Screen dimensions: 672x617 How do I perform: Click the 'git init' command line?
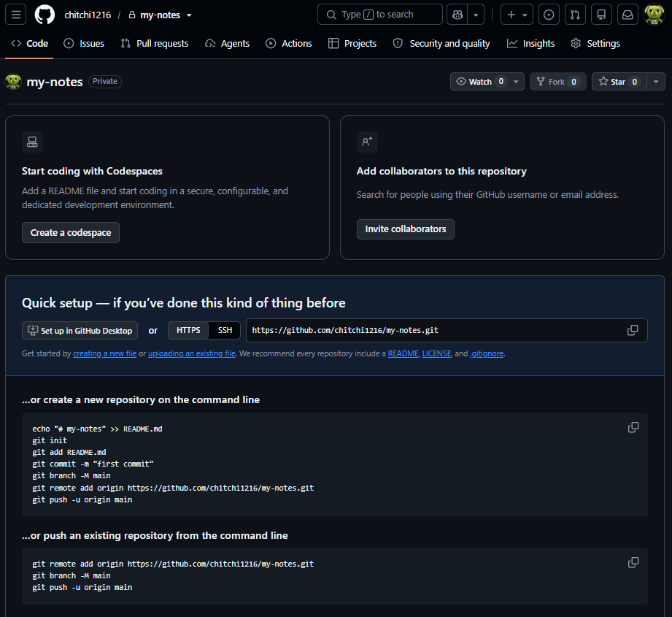point(50,440)
